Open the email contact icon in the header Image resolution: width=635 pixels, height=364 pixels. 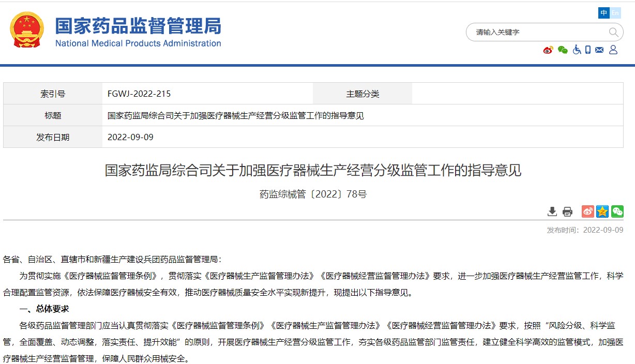[599, 50]
